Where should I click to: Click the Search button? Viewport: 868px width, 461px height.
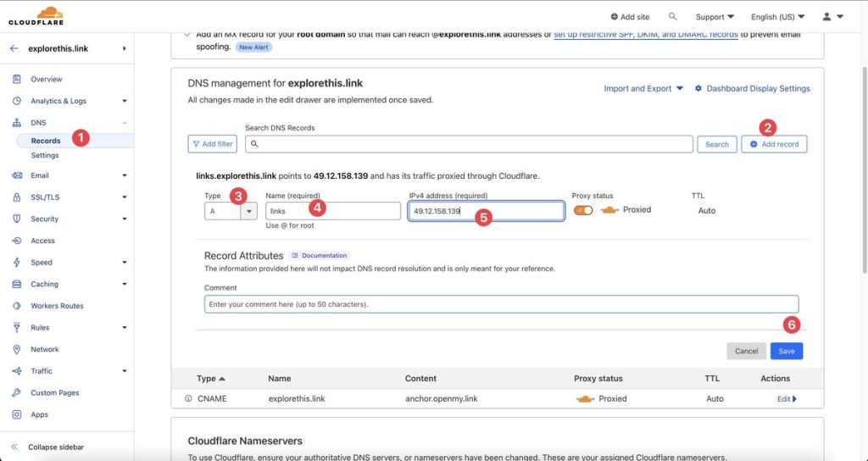tap(717, 144)
